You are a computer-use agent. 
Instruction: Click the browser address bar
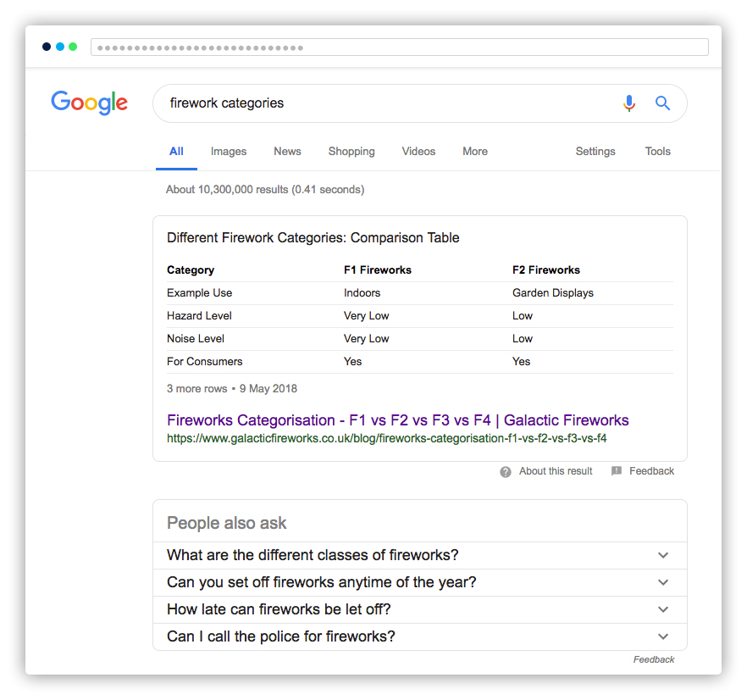399,47
